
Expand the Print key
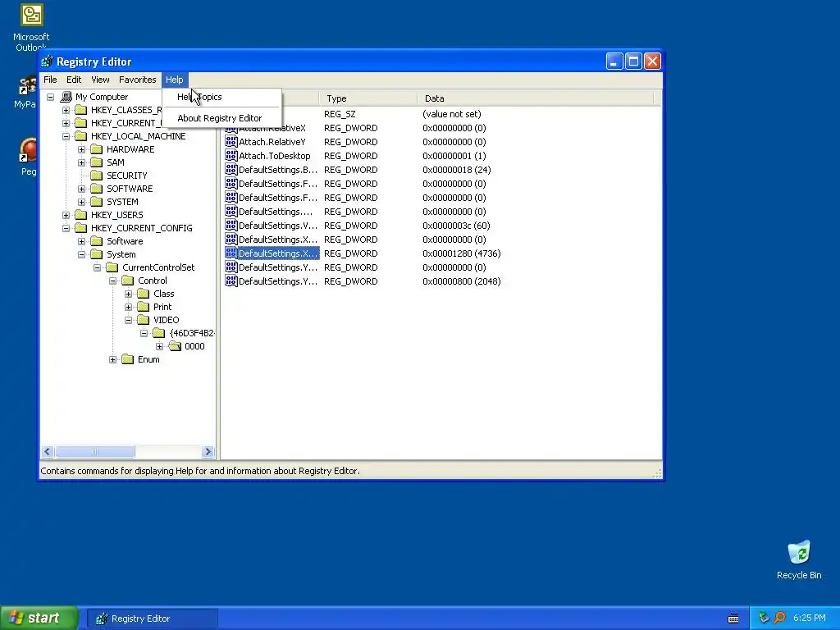tap(129, 307)
